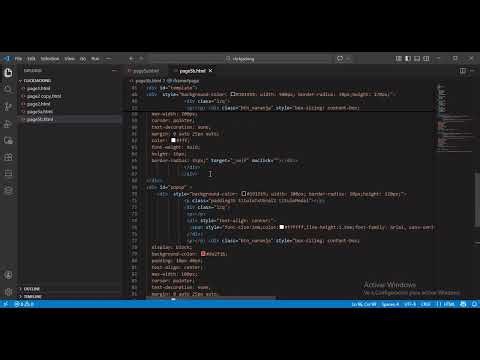Change encoding via UTF-8

[410, 304]
